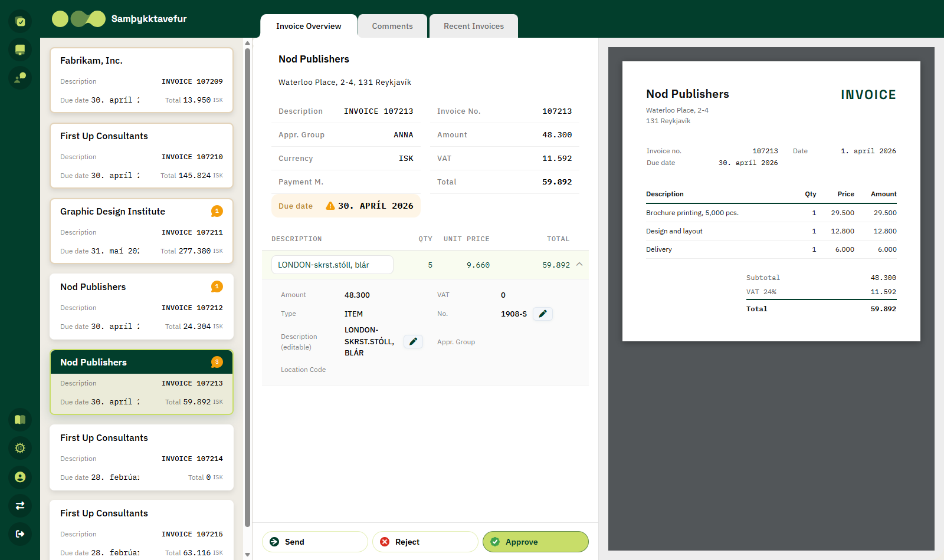944x560 pixels.
Task: Open the user chat icon in sidebar
Action: [20, 78]
